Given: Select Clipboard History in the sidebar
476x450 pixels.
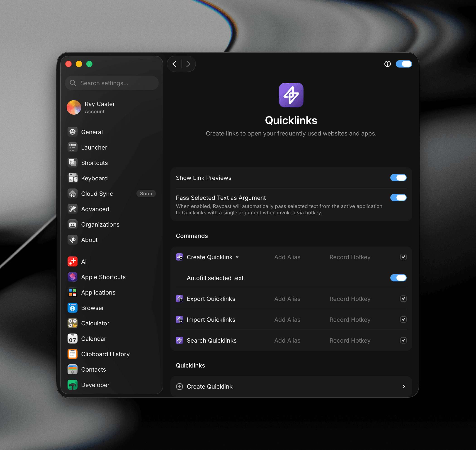Looking at the screenshot, I should coord(112,354).
